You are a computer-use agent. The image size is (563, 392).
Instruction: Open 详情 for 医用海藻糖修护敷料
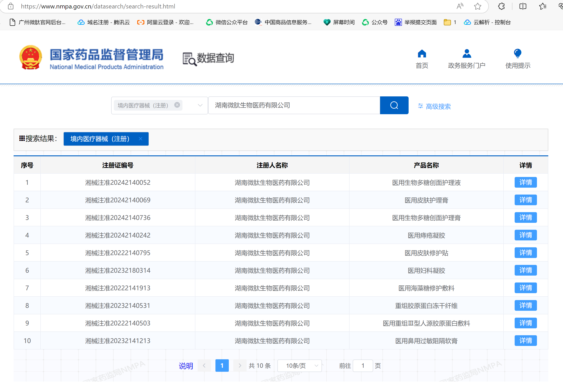(x=526, y=288)
